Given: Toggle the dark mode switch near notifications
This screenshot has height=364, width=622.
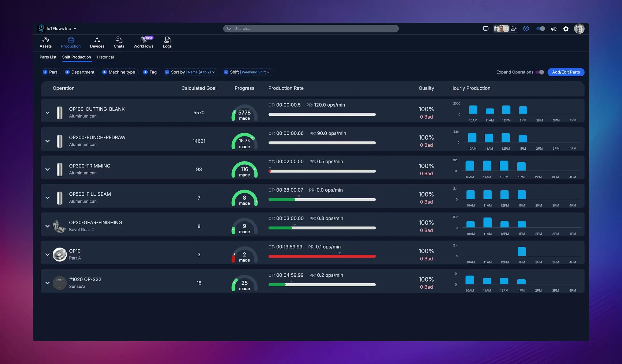Looking at the screenshot, I should click(540, 28).
